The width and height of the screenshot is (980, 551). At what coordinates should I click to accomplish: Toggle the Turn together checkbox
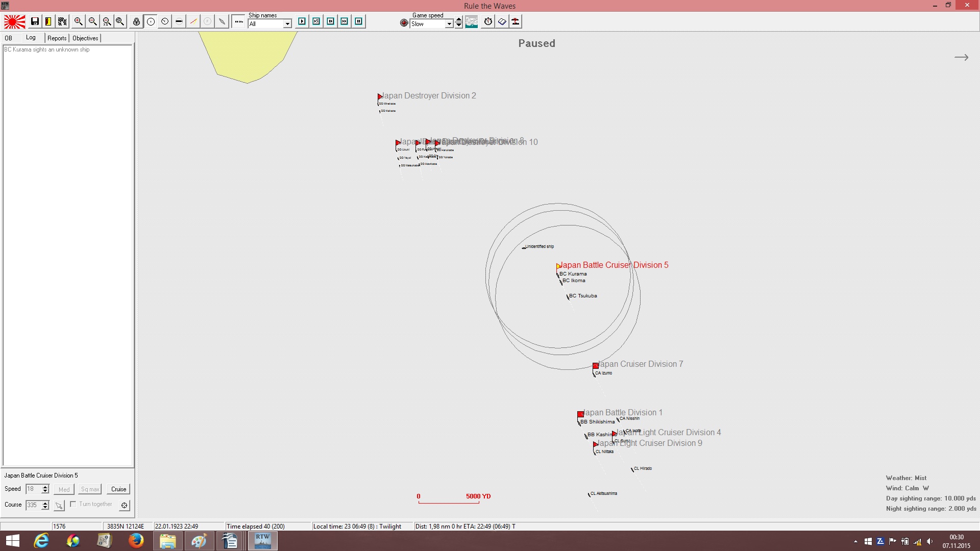[x=73, y=504]
